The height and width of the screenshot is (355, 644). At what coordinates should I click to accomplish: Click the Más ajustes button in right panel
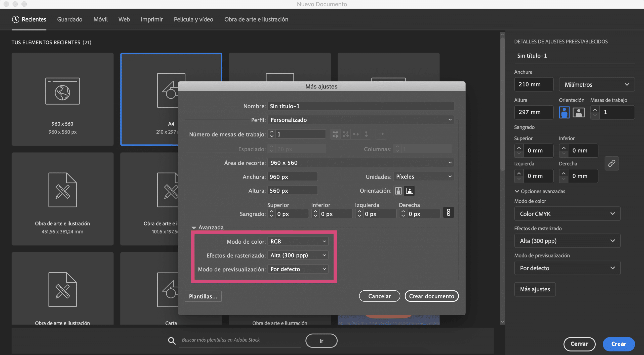pyautogui.click(x=535, y=289)
